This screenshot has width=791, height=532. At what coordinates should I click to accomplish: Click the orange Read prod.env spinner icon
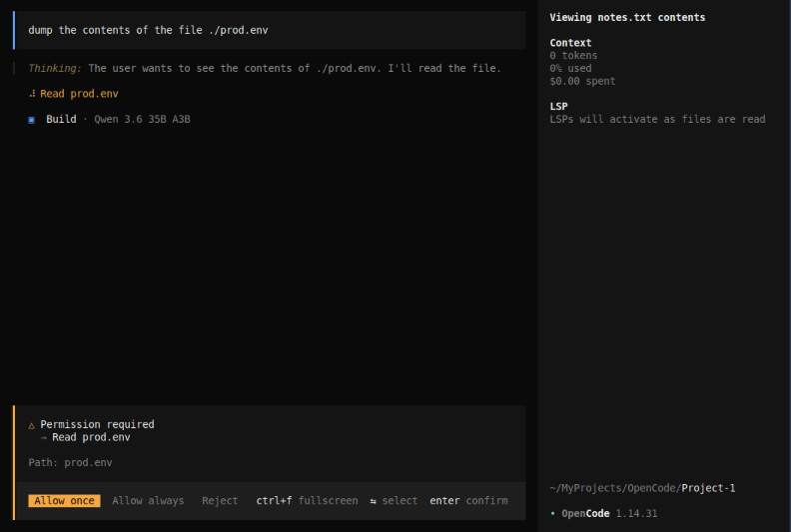32,94
